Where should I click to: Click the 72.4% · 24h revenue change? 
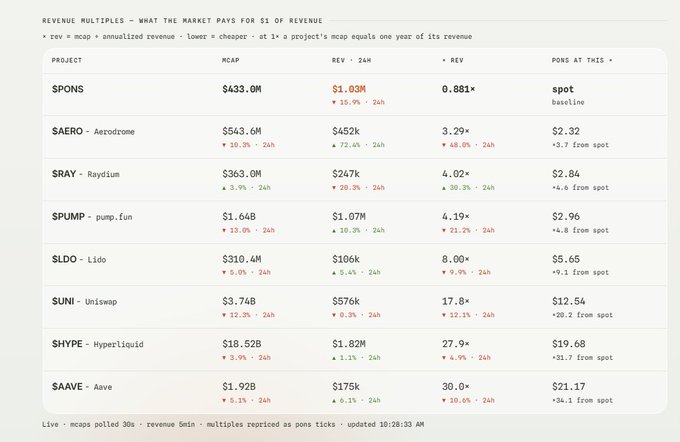[358, 145]
